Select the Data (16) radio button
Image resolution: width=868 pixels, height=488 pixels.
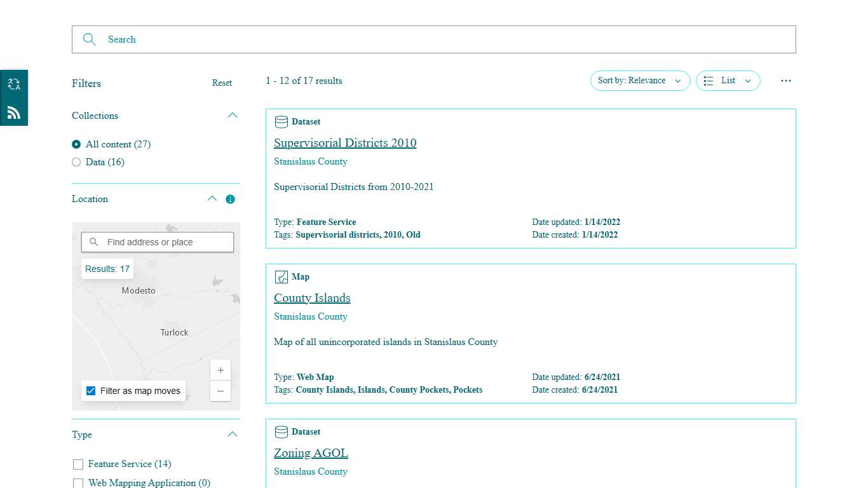(76, 162)
